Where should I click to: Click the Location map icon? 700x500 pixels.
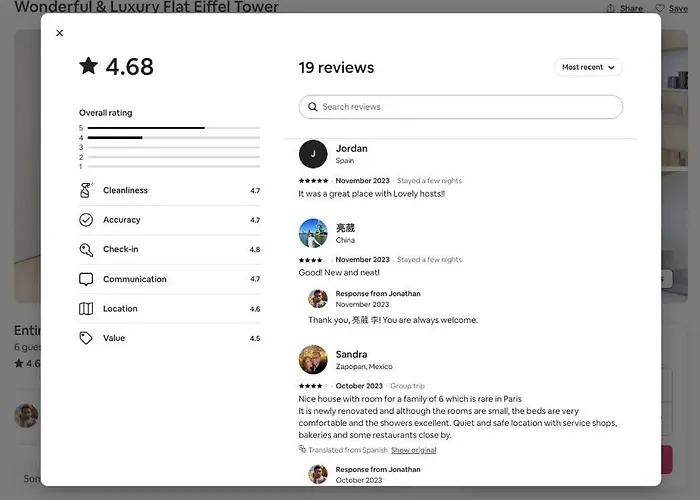[86, 309]
